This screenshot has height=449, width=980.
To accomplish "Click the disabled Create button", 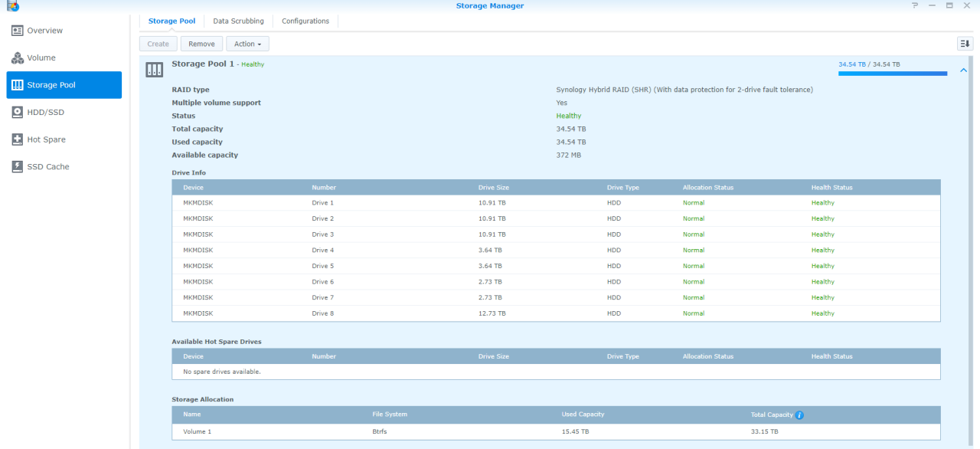I will 158,44.
